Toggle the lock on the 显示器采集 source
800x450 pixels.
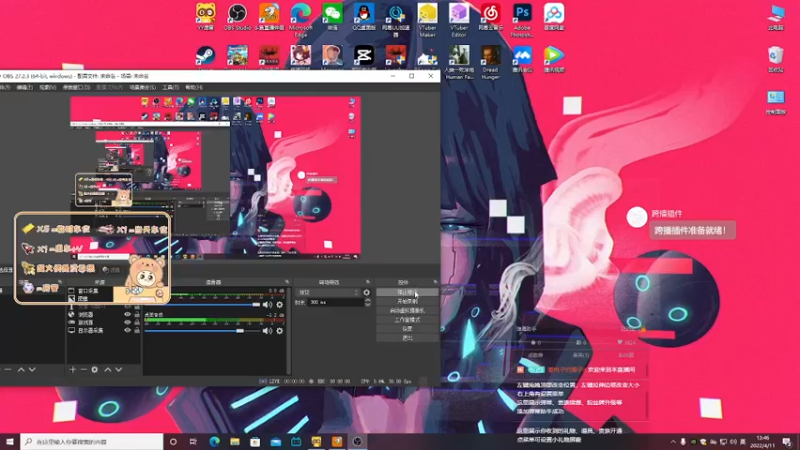[137, 330]
